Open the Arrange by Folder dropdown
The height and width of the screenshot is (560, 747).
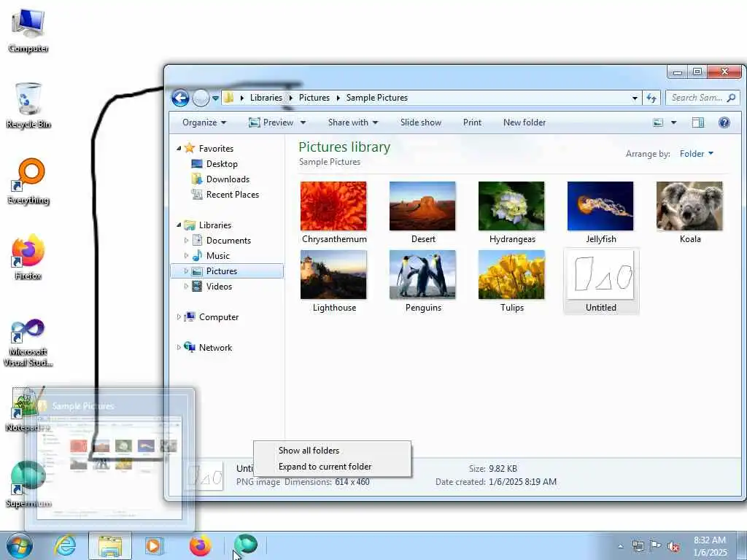tap(697, 153)
